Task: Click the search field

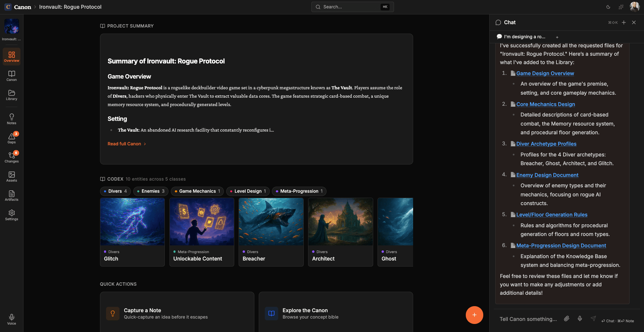Action: pos(352,7)
